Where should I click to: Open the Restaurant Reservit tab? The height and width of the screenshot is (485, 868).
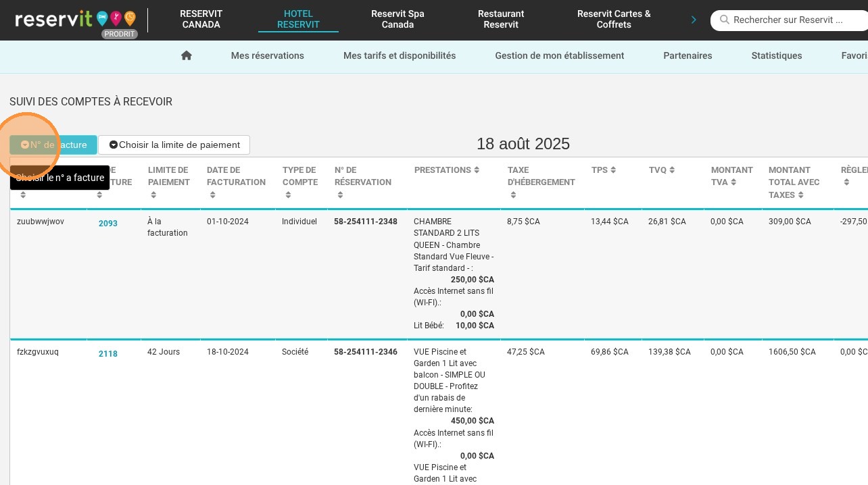click(501, 19)
